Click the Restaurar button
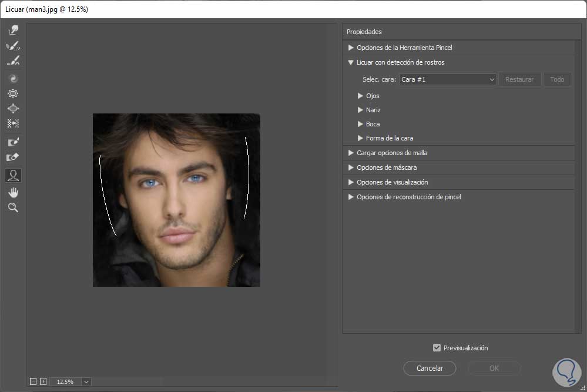This screenshot has height=392, width=587. coord(519,79)
